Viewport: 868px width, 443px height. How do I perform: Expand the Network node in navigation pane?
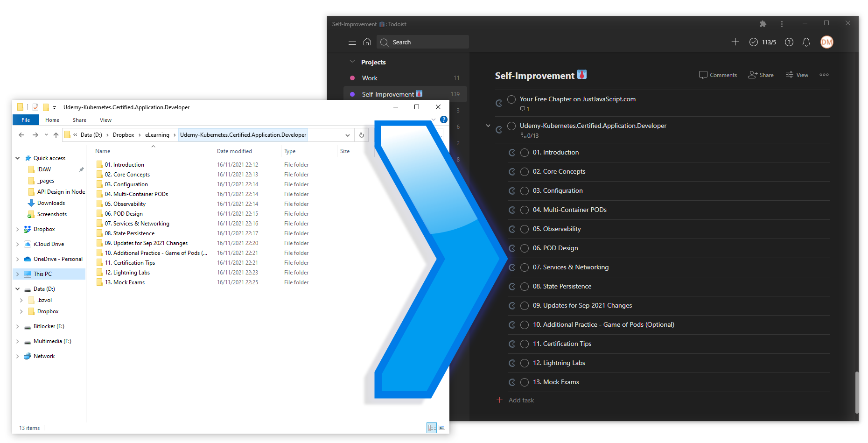(18, 356)
